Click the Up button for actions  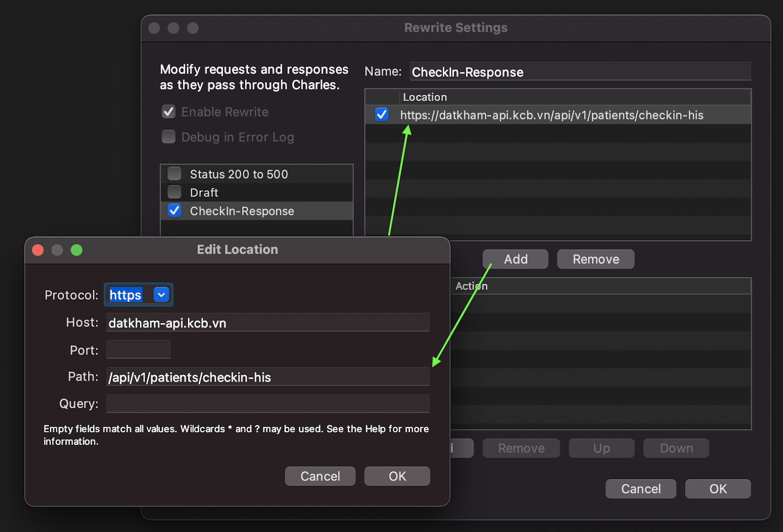tap(601, 448)
